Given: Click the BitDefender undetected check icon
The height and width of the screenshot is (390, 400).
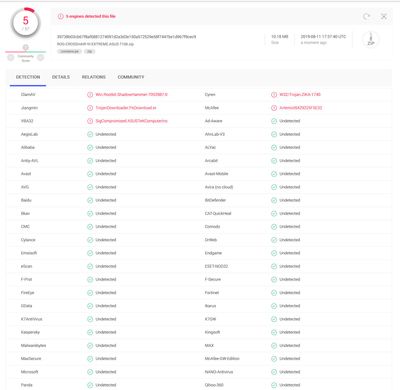Looking at the screenshot, I should point(274,200).
